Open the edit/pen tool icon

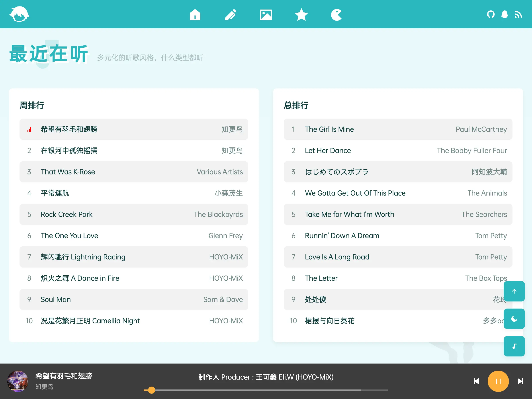point(230,14)
